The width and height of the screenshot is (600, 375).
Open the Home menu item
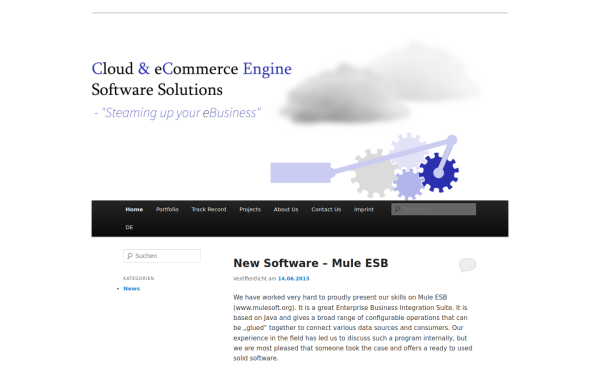[x=134, y=209]
